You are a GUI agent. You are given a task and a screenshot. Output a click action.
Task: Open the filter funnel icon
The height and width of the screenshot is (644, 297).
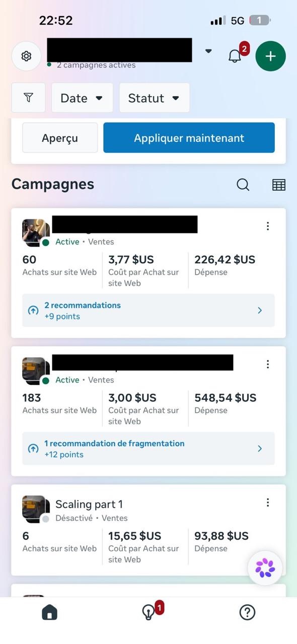point(29,98)
